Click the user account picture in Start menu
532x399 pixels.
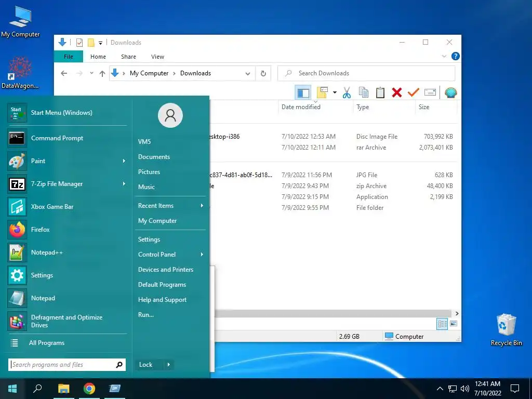click(170, 115)
